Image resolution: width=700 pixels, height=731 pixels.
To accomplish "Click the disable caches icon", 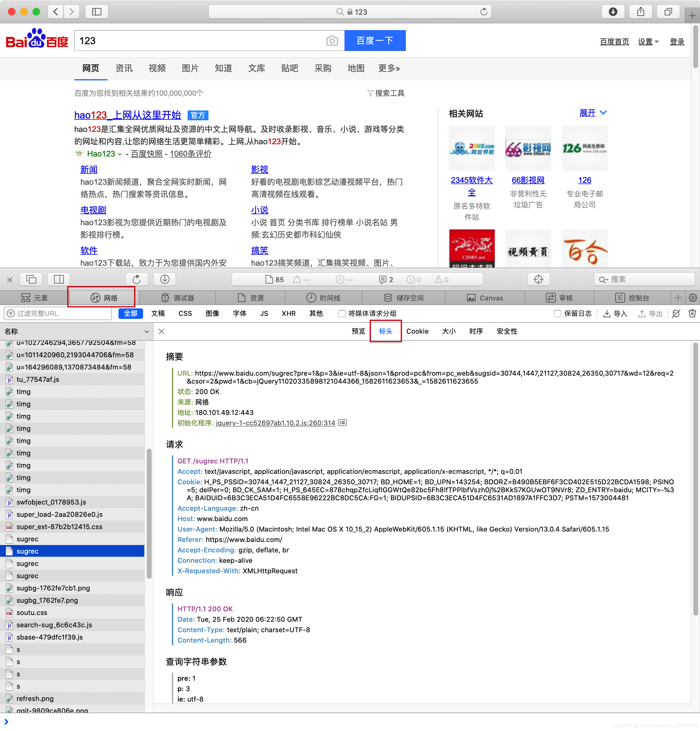I will [x=675, y=313].
